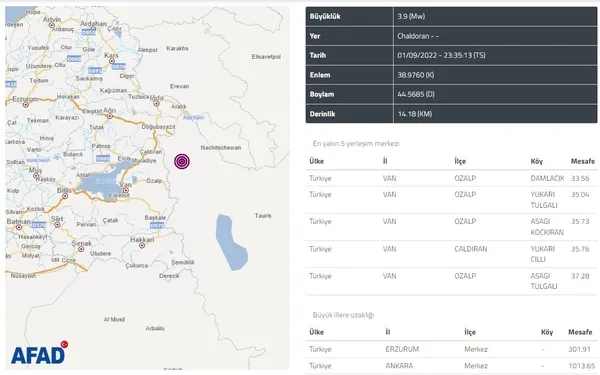This screenshot has height=375, width=600.
Task: Click the Doğubayazıt label on map
Action: [x=158, y=127]
